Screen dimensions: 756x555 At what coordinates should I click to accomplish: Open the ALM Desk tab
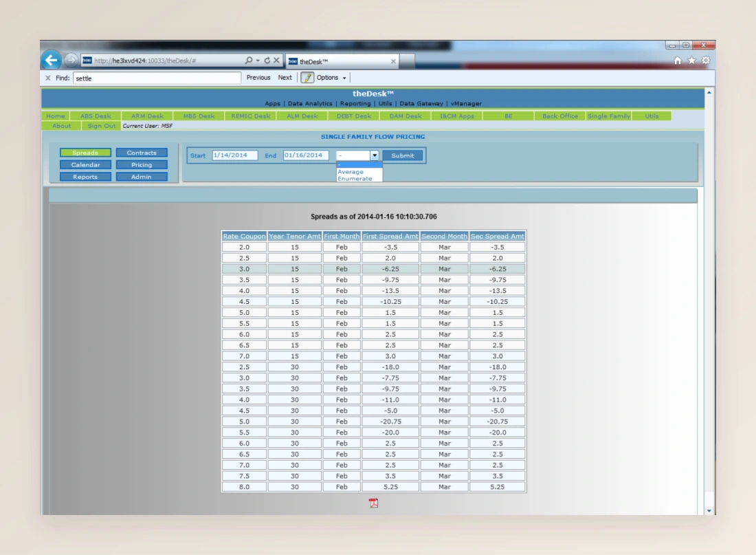(302, 116)
